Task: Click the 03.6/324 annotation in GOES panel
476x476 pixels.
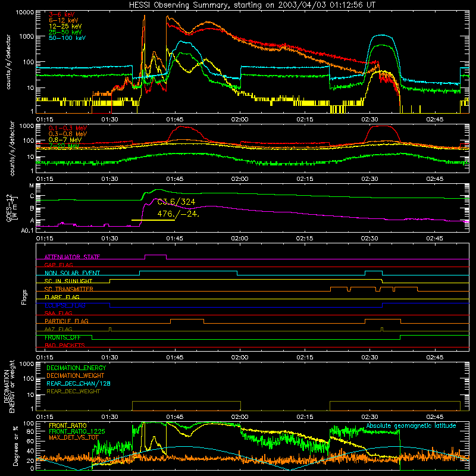Action: pyautogui.click(x=176, y=202)
